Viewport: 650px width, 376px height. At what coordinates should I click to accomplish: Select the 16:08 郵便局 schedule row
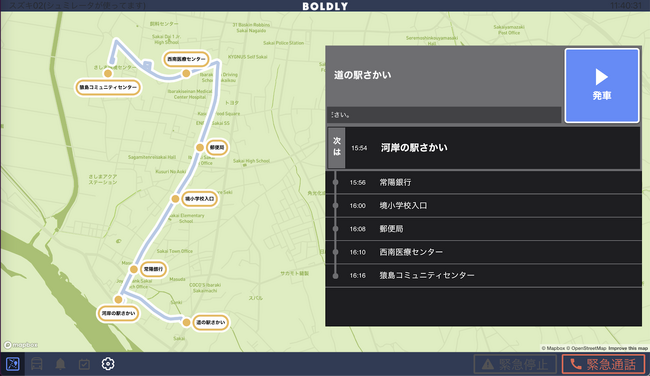(x=484, y=229)
